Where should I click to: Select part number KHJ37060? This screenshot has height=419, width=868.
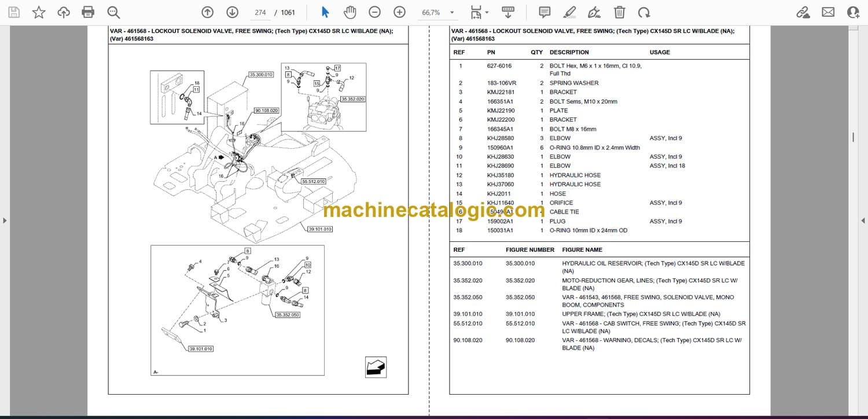500,185
